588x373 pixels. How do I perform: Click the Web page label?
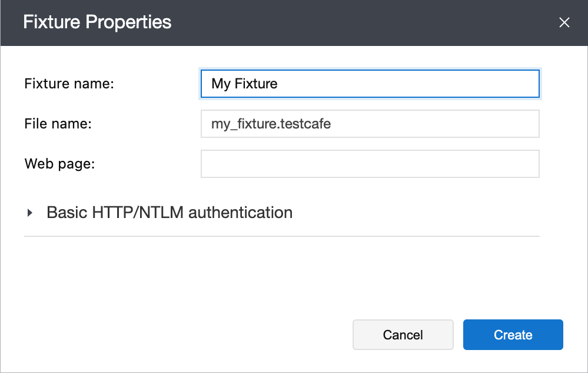click(60, 164)
